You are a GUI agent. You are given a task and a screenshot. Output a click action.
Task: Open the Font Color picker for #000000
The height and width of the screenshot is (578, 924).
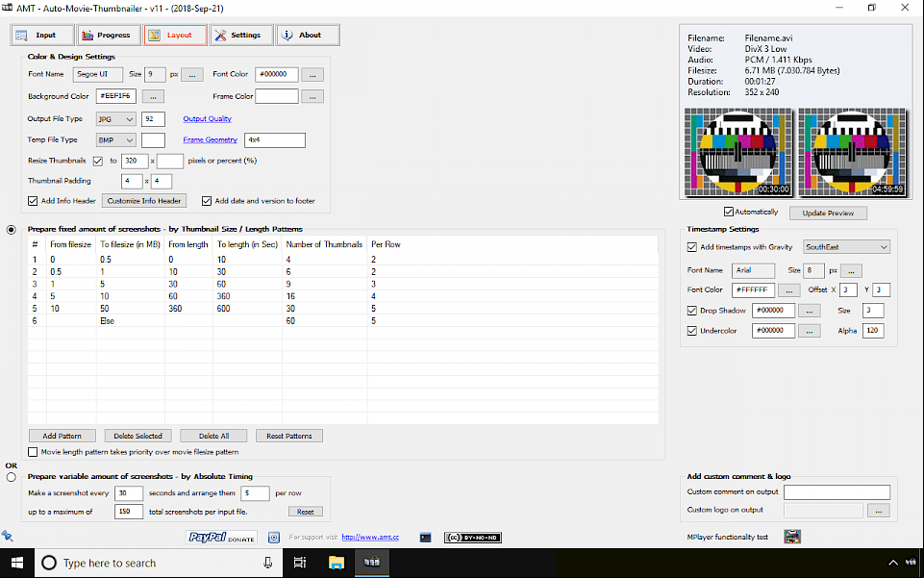312,75
